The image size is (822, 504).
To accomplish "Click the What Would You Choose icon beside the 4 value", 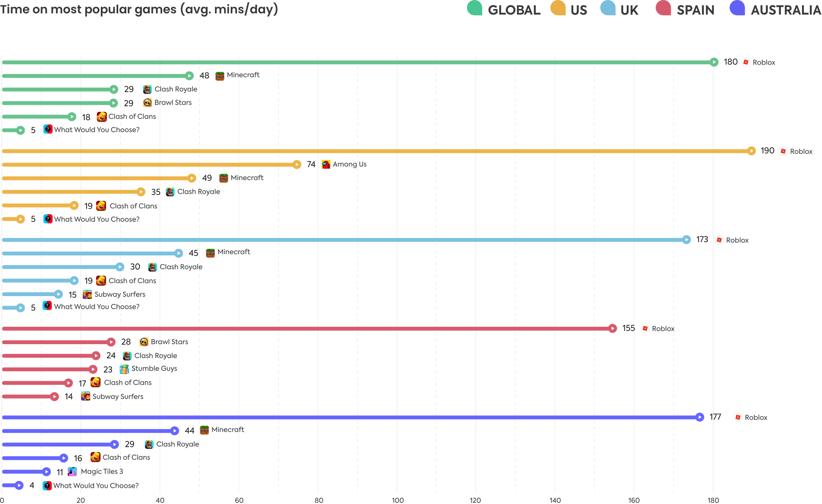I will pyautogui.click(x=47, y=485).
